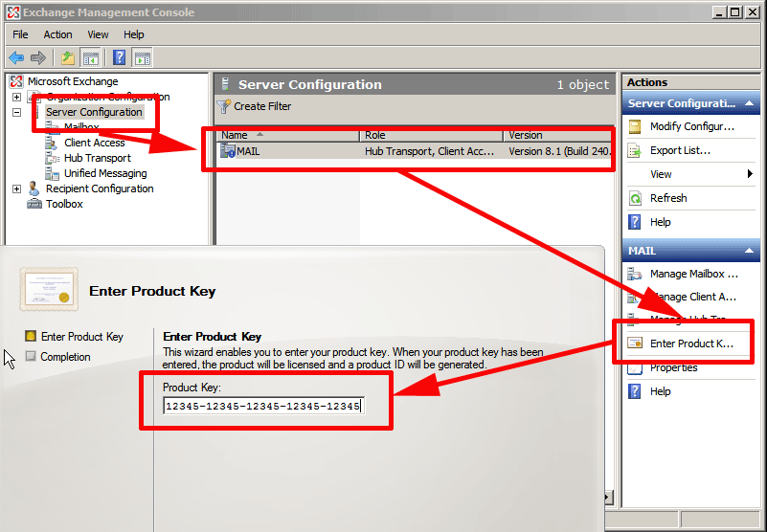767x532 pixels.
Task: Open the File menu
Action: [20, 34]
